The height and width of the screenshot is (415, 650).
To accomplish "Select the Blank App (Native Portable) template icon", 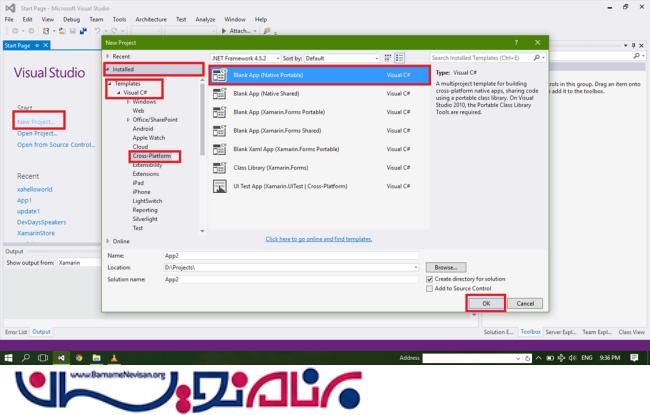I will [x=219, y=75].
